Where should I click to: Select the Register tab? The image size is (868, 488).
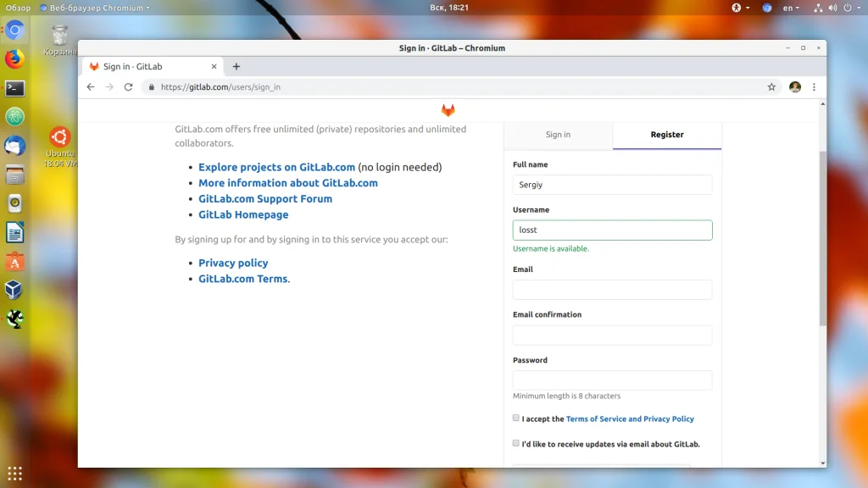tap(666, 135)
